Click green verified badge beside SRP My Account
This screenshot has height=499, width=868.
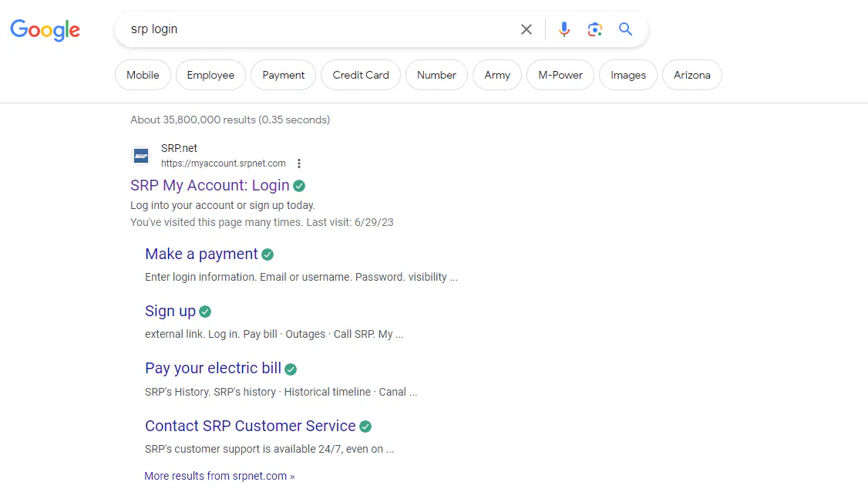point(299,186)
